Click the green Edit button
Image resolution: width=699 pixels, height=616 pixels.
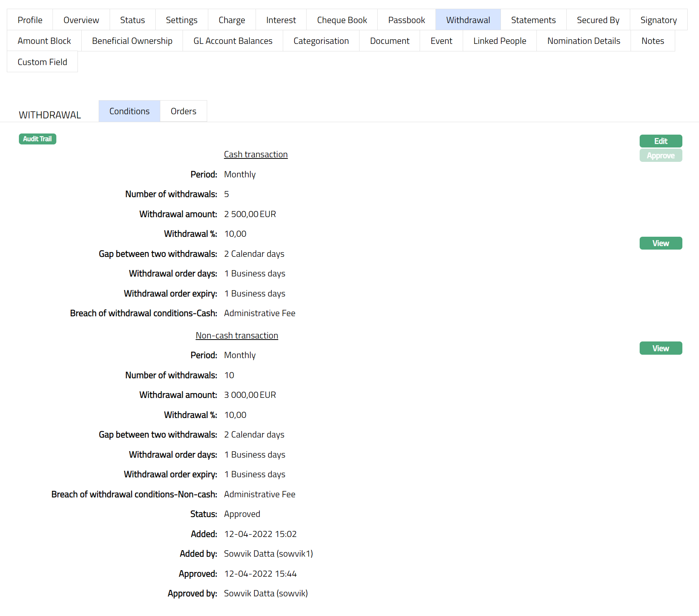click(x=660, y=141)
